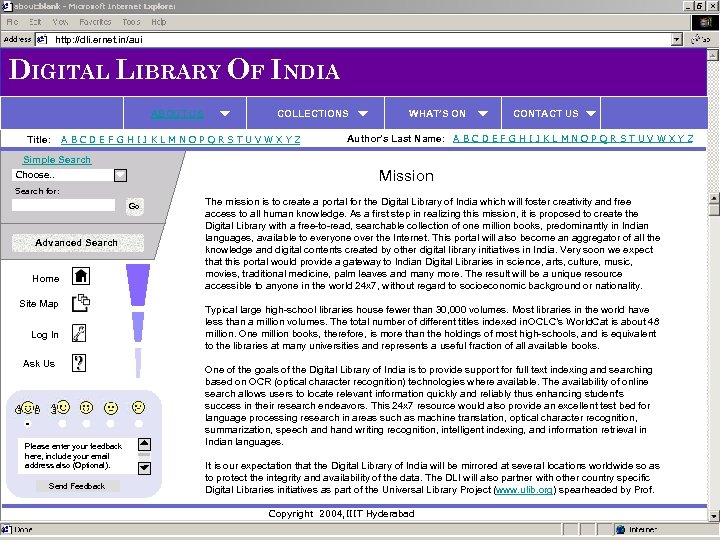
Task: Choose radio button under third smiley
Action: (86, 423)
